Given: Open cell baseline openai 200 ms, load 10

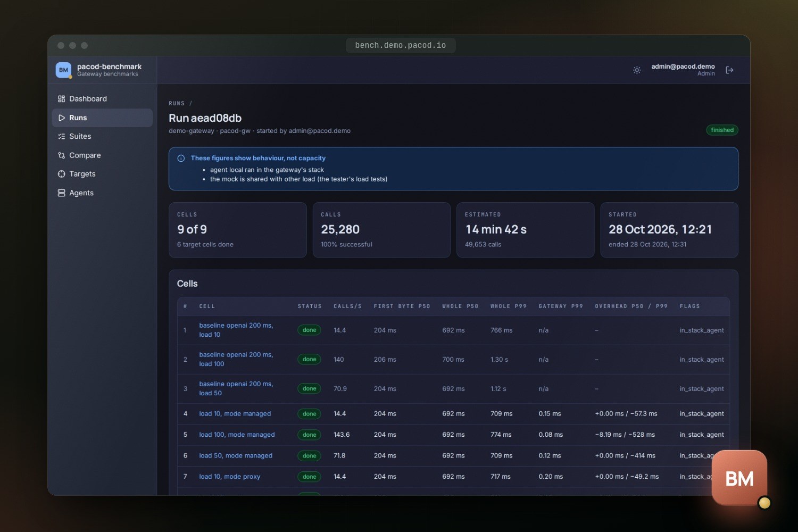Looking at the screenshot, I should tap(236, 330).
